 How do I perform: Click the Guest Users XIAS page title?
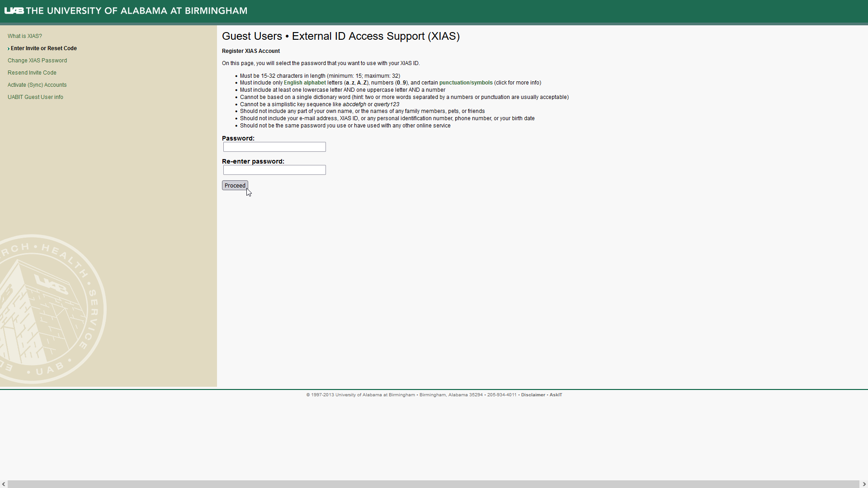pos(341,36)
